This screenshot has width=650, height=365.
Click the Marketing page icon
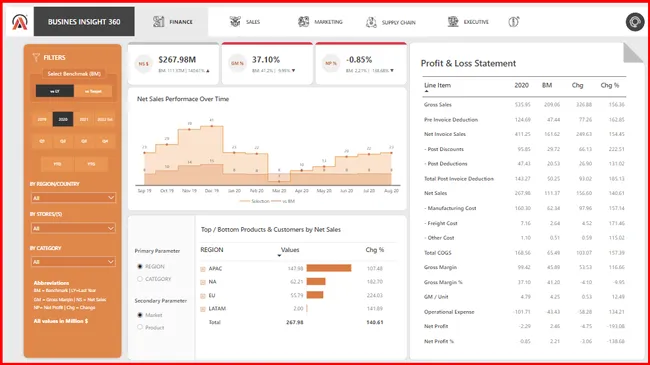coord(303,22)
